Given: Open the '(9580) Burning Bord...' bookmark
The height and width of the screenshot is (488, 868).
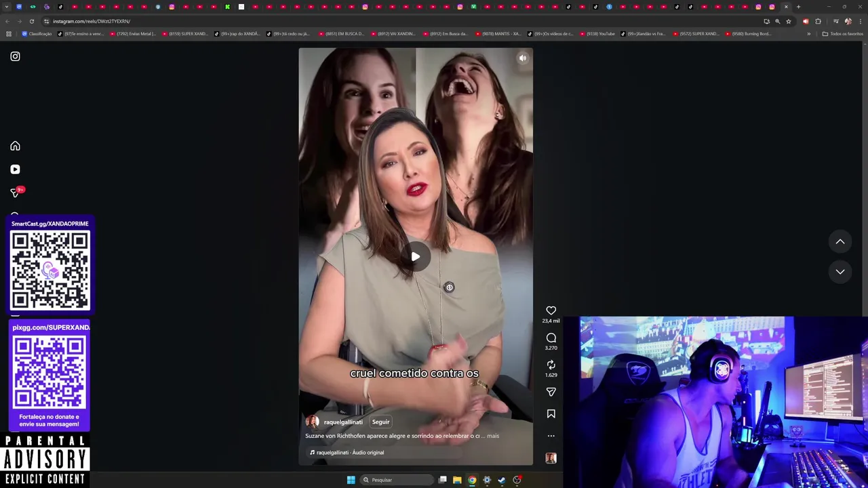Looking at the screenshot, I should tap(749, 34).
